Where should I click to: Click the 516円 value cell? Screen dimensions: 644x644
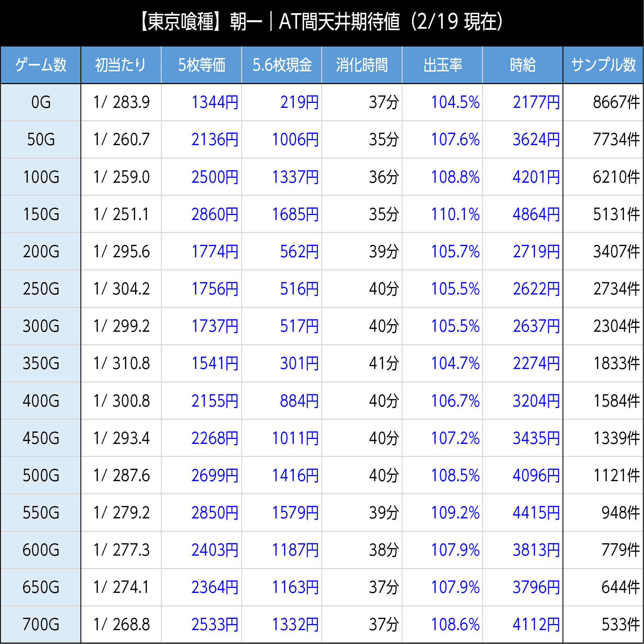[282, 289]
